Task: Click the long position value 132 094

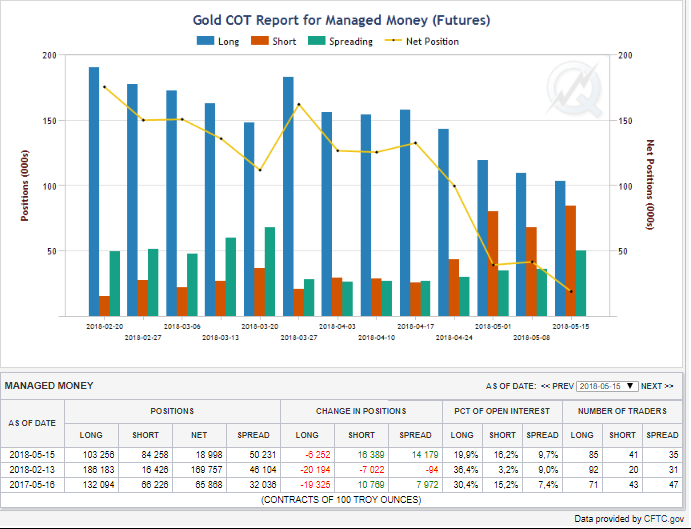Action: [x=98, y=484]
